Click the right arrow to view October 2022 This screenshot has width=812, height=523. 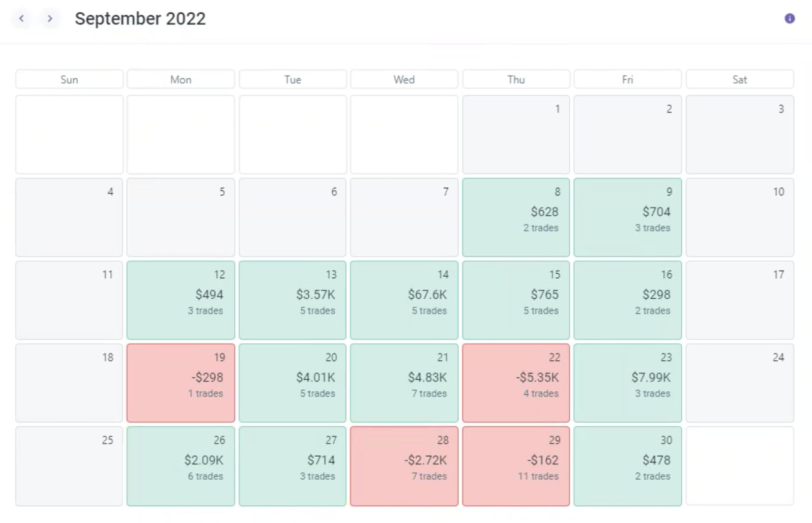50,18
